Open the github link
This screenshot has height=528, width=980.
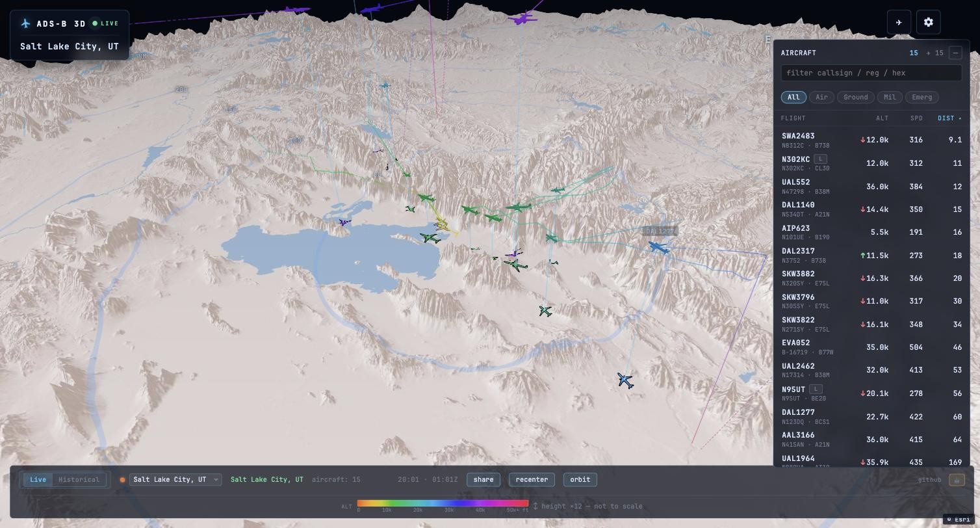(x=929, y=480)
